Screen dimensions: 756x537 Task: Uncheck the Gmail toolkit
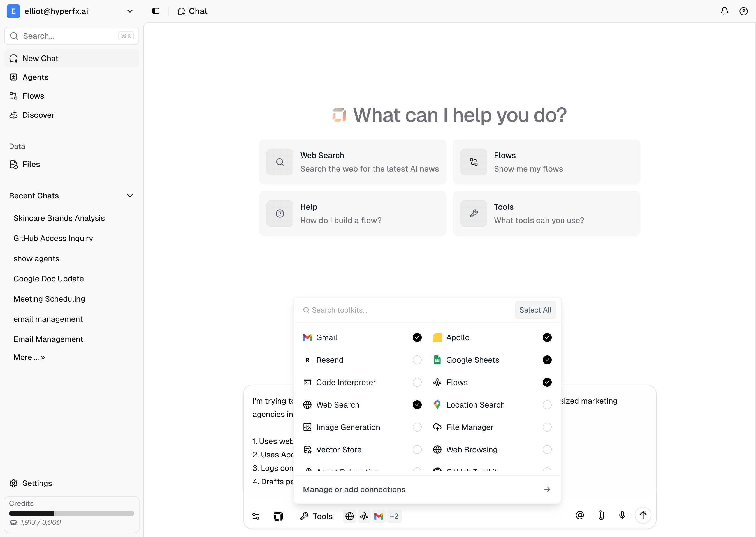click(417, 337)
